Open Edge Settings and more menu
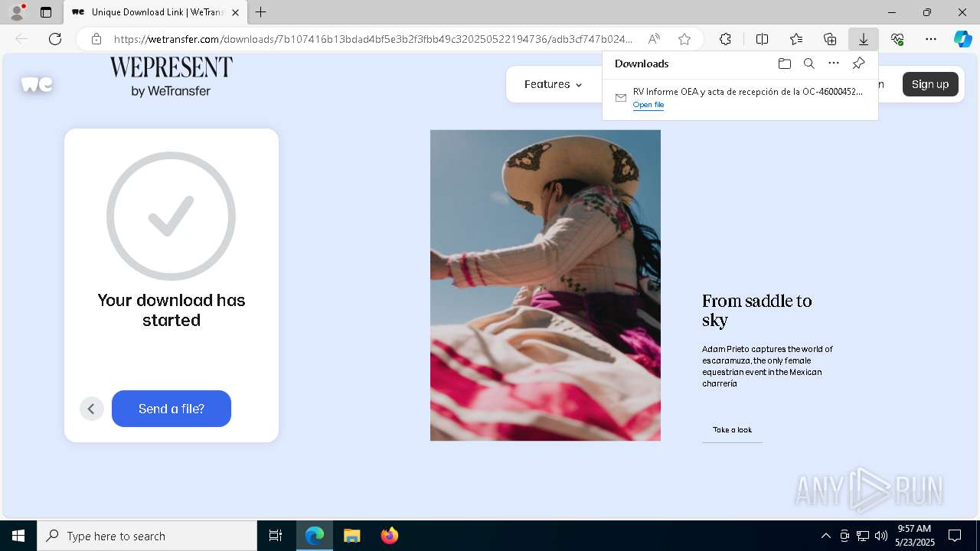Image resolution: width=980 pixels, height=551 pixels. click(x=931, y=39)
